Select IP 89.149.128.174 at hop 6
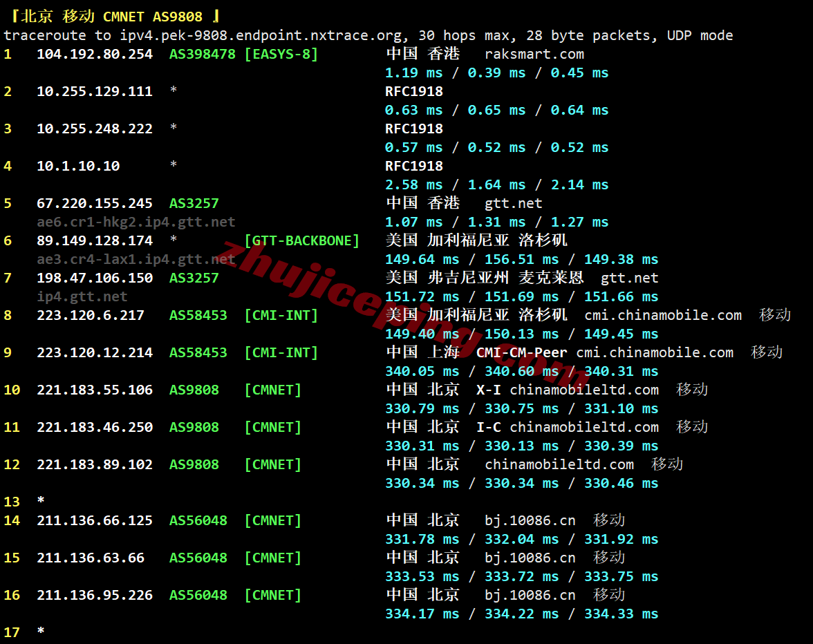The height and width of the screenshot is (644, 813). [95, 241]
